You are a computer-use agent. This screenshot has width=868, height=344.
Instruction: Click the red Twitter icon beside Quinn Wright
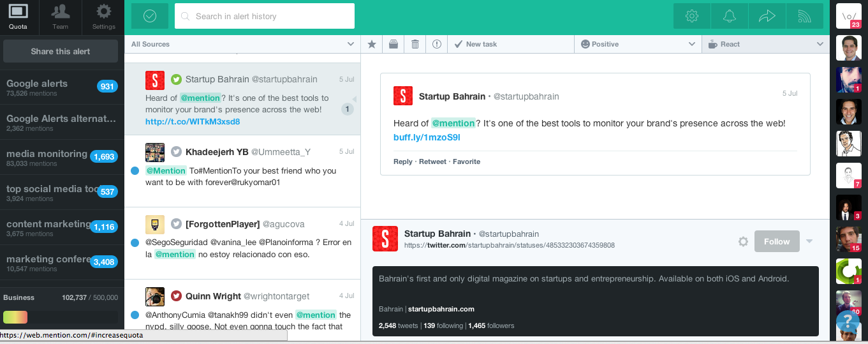[176, 295]
